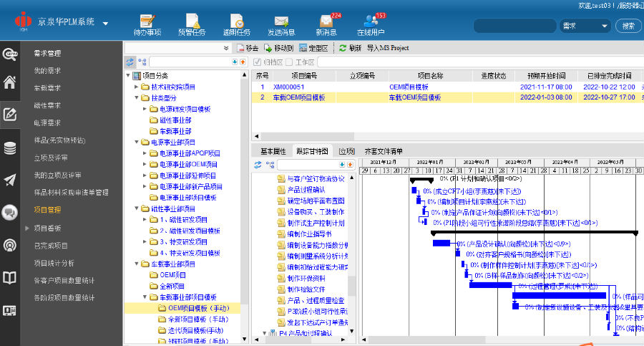
Task: Click the 移动到 move-to toolbar button
Action: click(279, 48)
